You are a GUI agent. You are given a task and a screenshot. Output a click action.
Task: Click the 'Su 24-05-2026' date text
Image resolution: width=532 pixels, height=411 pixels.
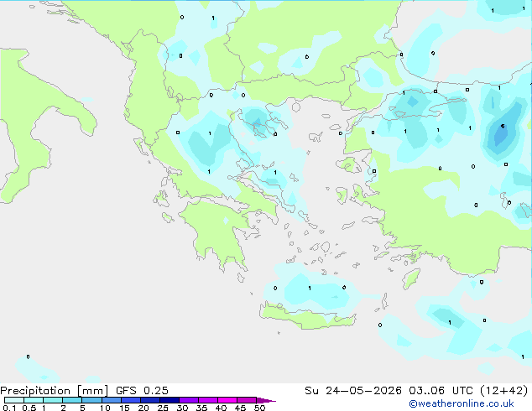pos(353,391)
